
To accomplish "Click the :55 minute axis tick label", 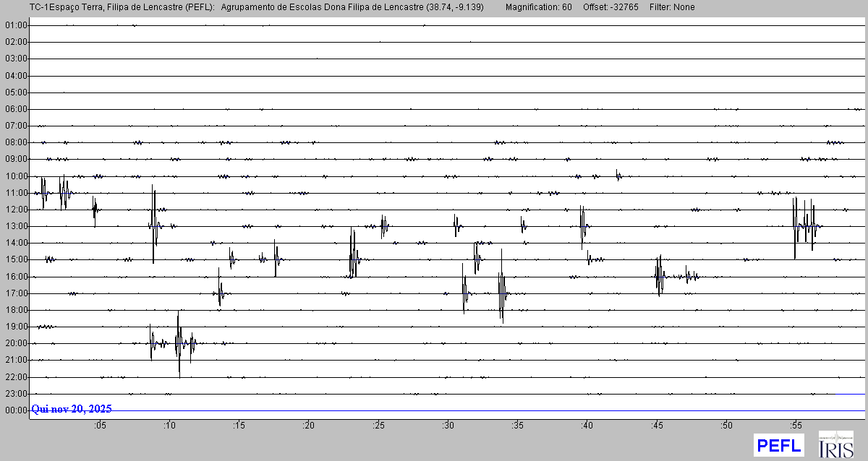I will [x=796, y=426].
